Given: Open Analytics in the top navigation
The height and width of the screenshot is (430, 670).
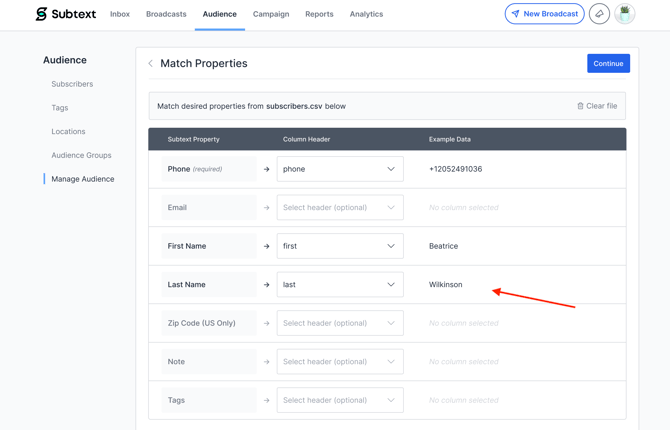Looking at the screenshot, I should coord(366,14).
